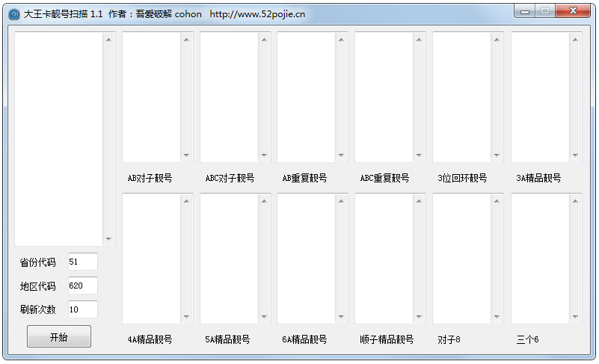
Task: Click scroll-up arrow of 3位回环靓号 list
Action: (497, 40)
